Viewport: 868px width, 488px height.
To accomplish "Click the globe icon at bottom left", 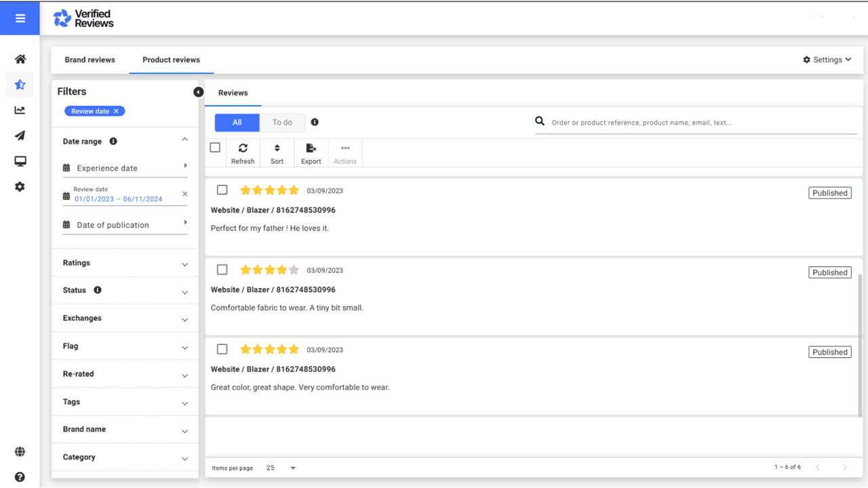I will 20,451.
